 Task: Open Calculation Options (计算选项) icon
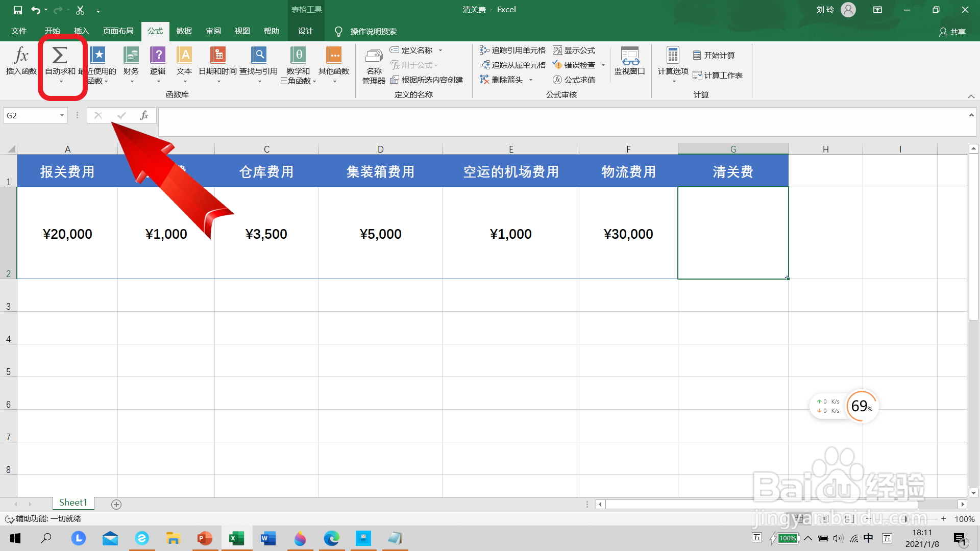[673, 55]
